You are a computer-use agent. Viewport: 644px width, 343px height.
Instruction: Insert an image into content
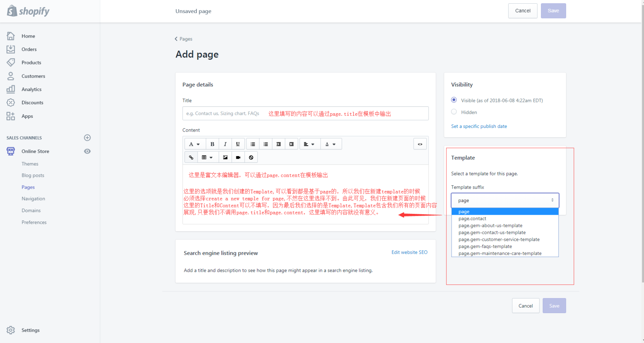(225, 157)
